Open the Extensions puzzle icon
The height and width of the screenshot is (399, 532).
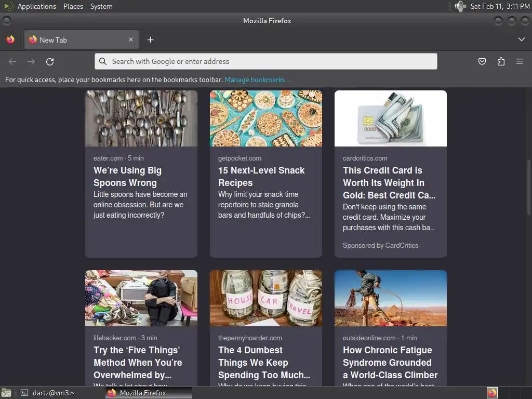coord(501,61)
